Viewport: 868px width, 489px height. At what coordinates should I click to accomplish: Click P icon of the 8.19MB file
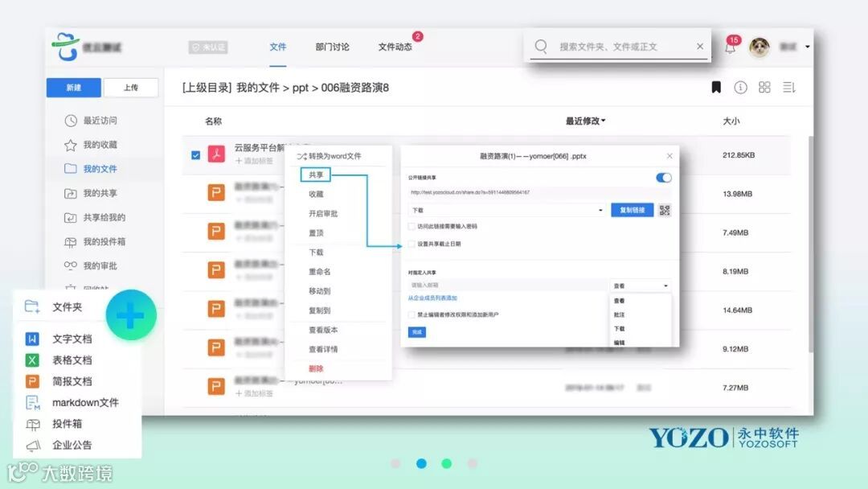point(216,270)
